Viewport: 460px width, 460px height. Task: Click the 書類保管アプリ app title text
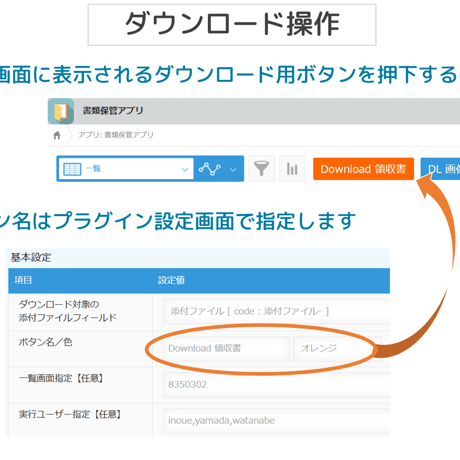click(113, 111)
